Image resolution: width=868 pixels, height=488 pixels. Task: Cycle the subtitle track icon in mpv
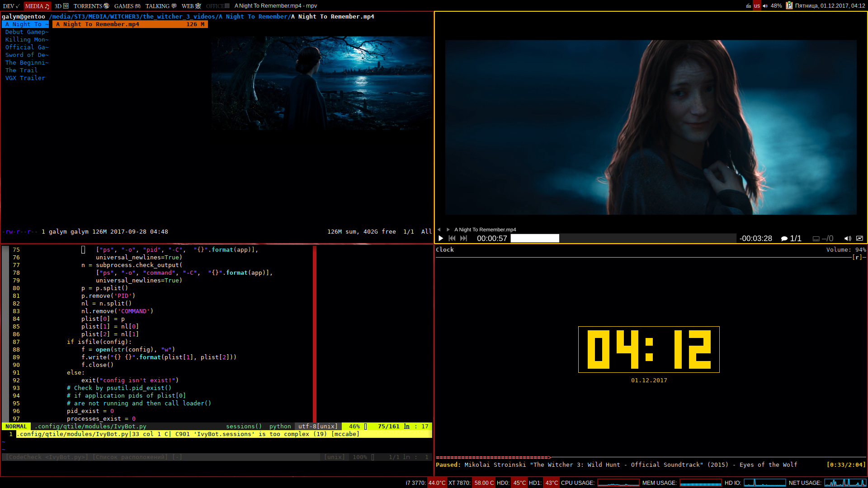[x=823, y=238]
